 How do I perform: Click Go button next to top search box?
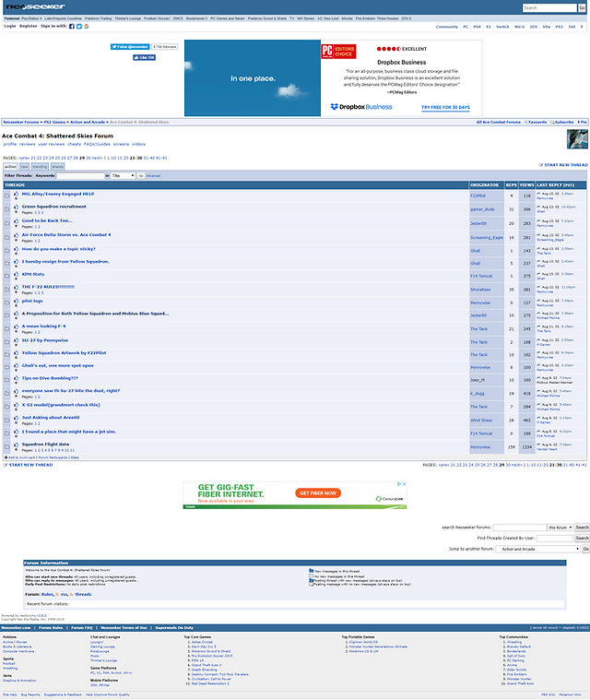pyautogui.click(x=582, y=7)
